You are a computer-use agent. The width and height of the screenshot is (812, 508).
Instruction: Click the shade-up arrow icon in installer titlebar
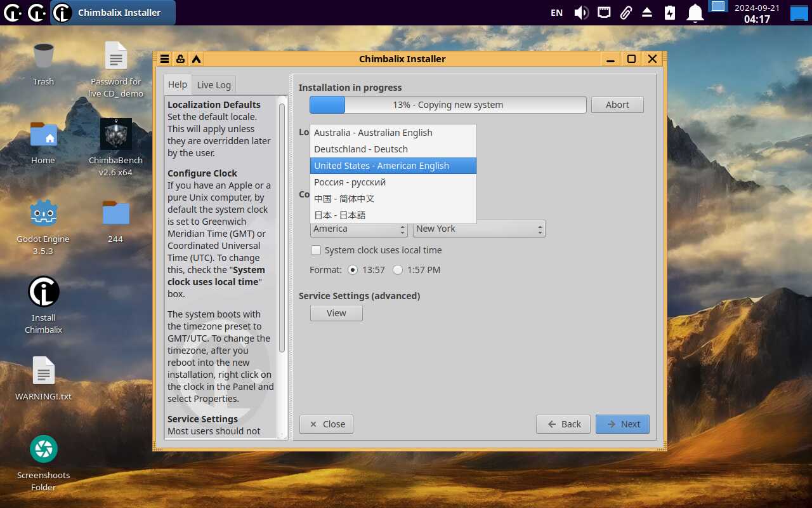point(197,59)
